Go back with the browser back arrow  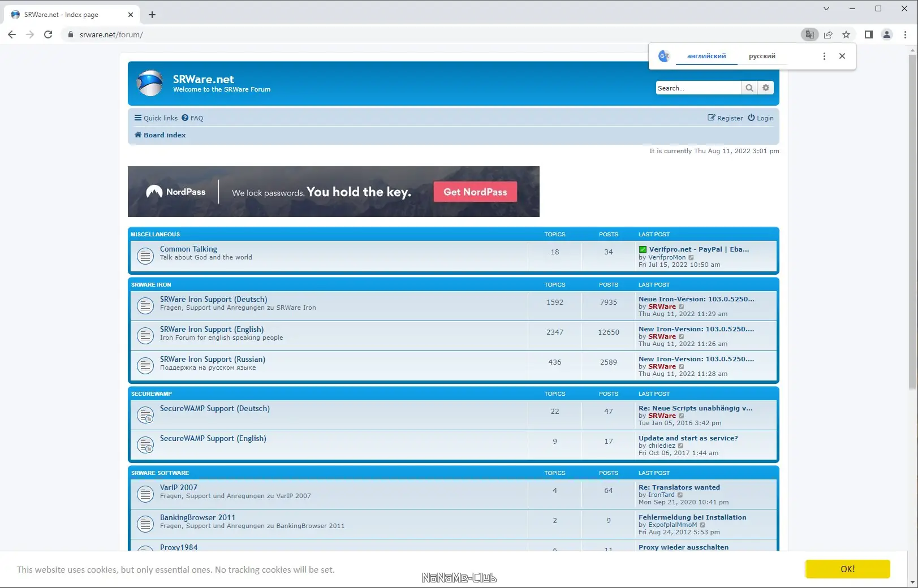coord(12,34)
